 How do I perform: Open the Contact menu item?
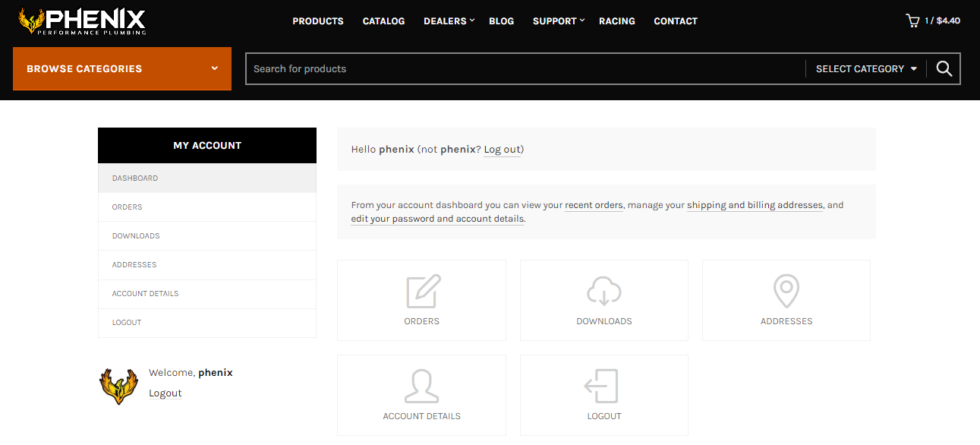[x=676, y=21]
